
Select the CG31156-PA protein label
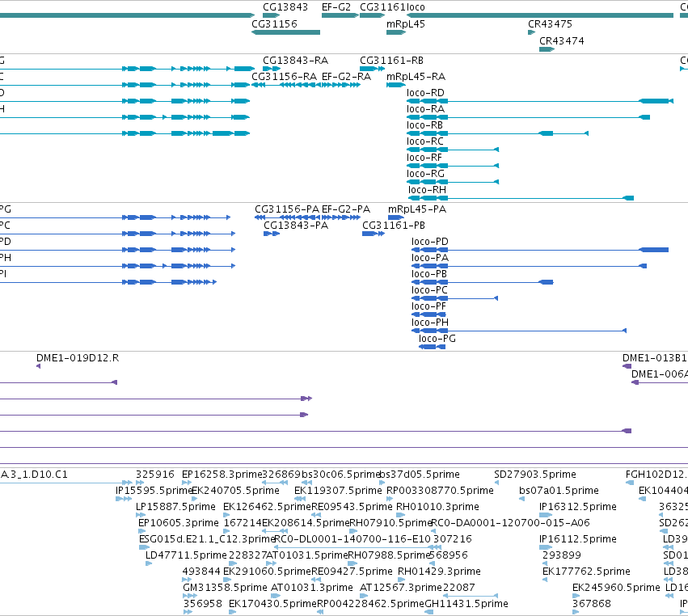click(287, 209)
